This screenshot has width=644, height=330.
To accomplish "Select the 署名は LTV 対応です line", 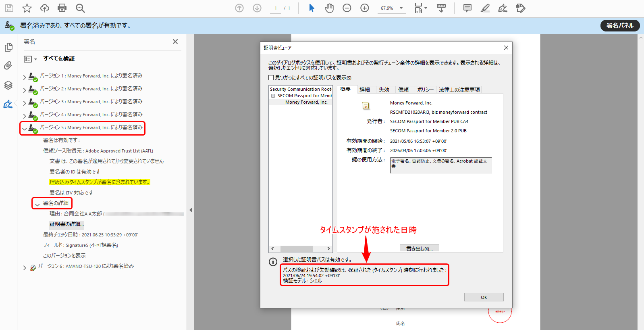I will (71, 192).
